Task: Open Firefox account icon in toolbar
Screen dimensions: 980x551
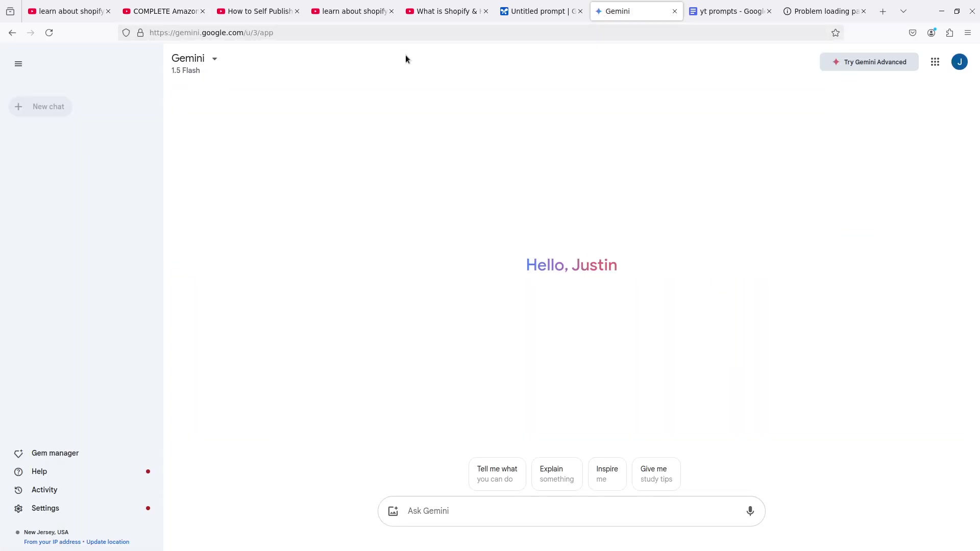Action: click(x=931, y=33)
